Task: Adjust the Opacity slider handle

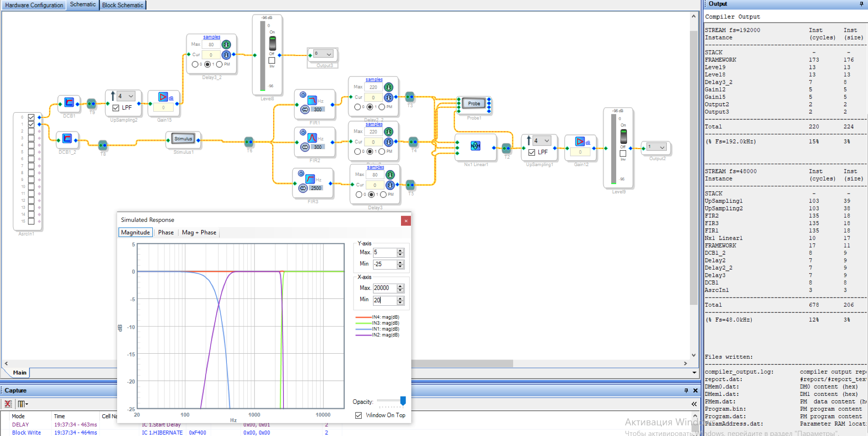Action: 403,401
